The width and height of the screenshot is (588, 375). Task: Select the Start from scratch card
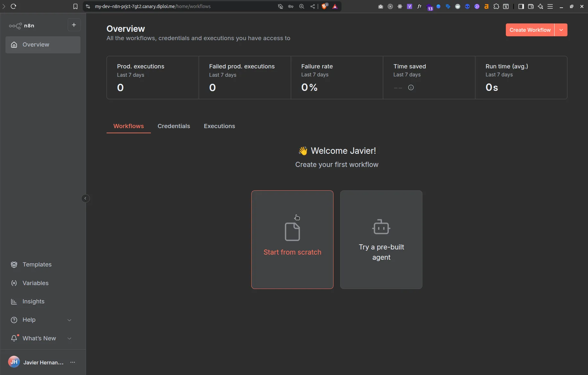tap(292, 240)
